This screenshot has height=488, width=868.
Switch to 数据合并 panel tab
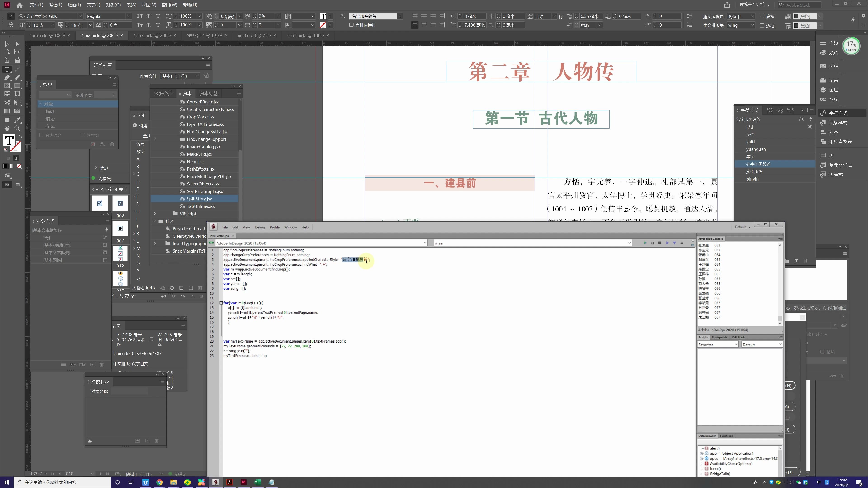tap(163, 93)
